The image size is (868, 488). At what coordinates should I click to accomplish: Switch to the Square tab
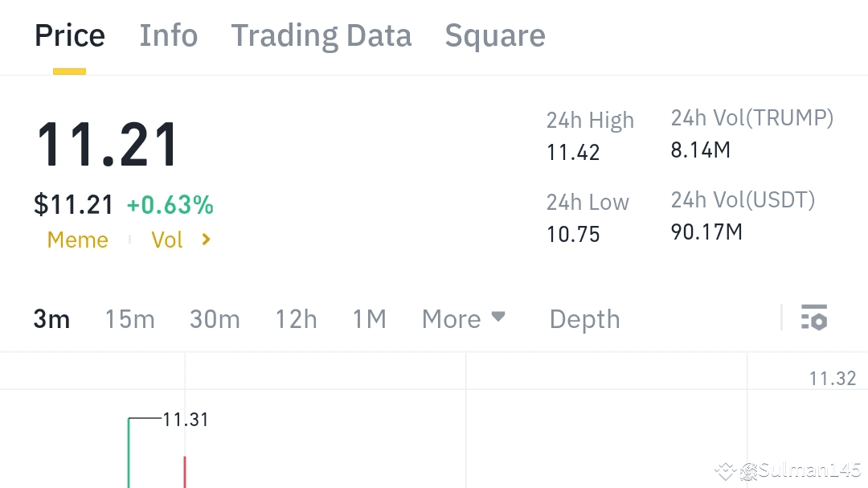click(495, 36)
